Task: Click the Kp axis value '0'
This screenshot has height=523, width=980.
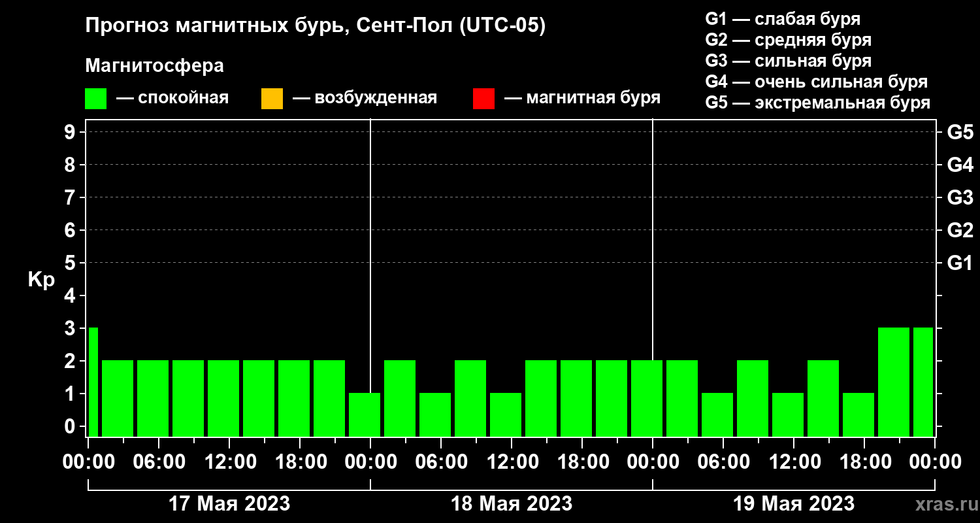Action: click(71, 426)
